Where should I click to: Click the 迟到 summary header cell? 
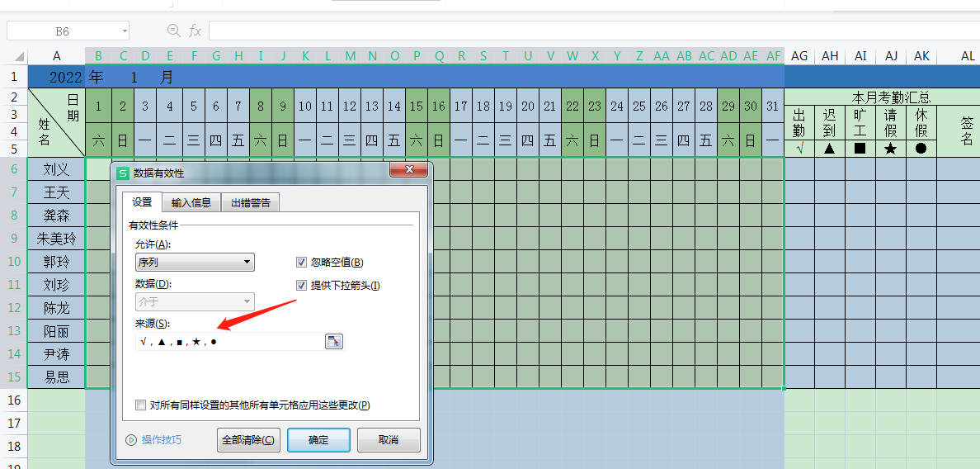tap(829, 122)
